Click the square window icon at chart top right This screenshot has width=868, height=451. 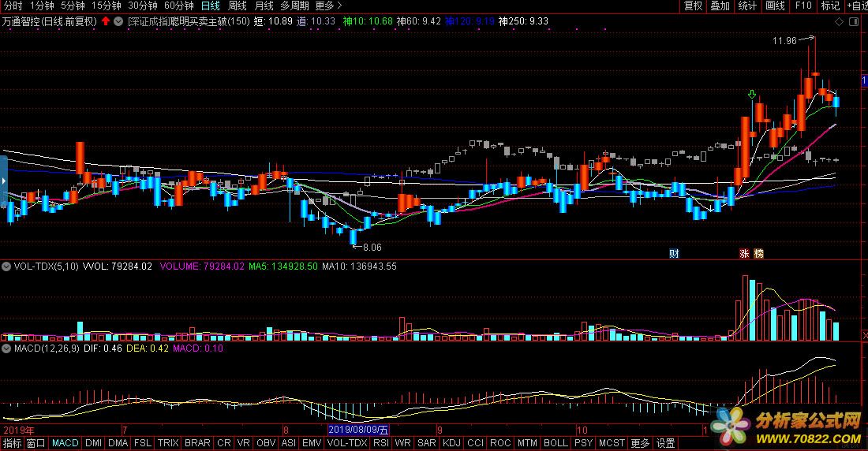854,21
